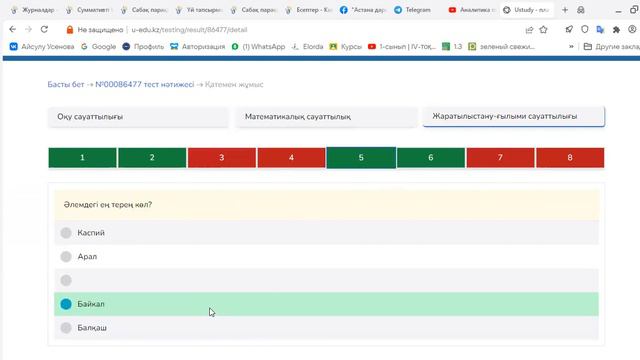Select the Каспий answer radio button
Screen dimensions: 640x360
tap(66, 233)
